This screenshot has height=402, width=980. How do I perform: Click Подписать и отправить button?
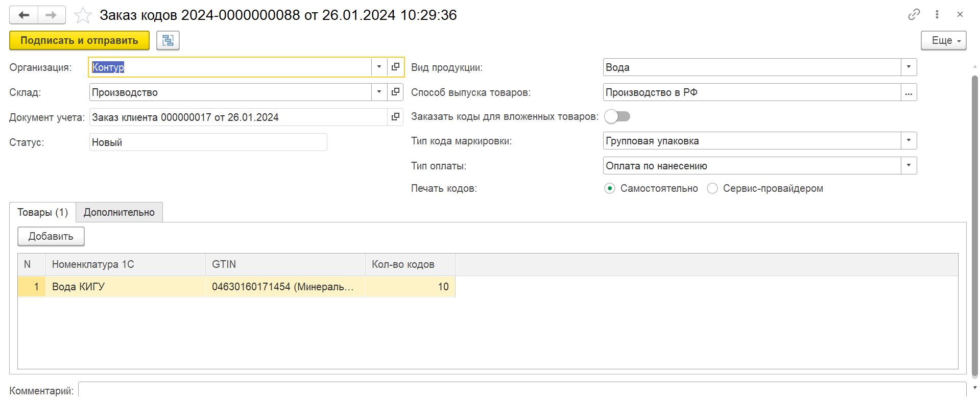coord(79,40)
